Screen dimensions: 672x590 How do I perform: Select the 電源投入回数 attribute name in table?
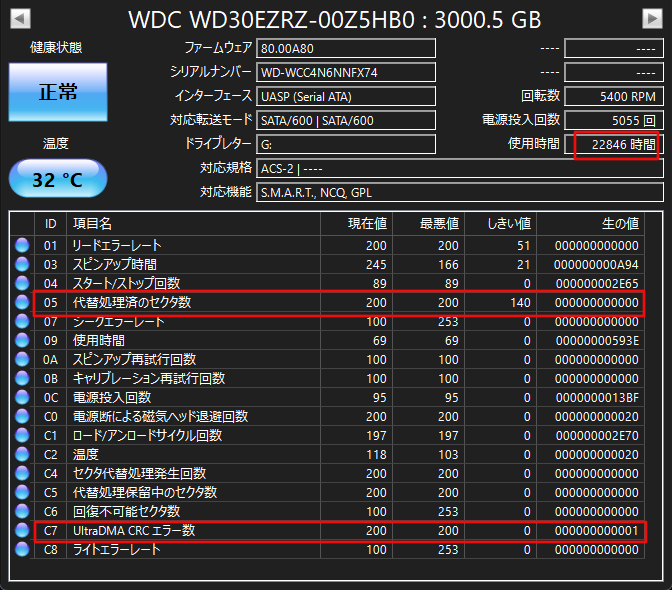point(112,397)
